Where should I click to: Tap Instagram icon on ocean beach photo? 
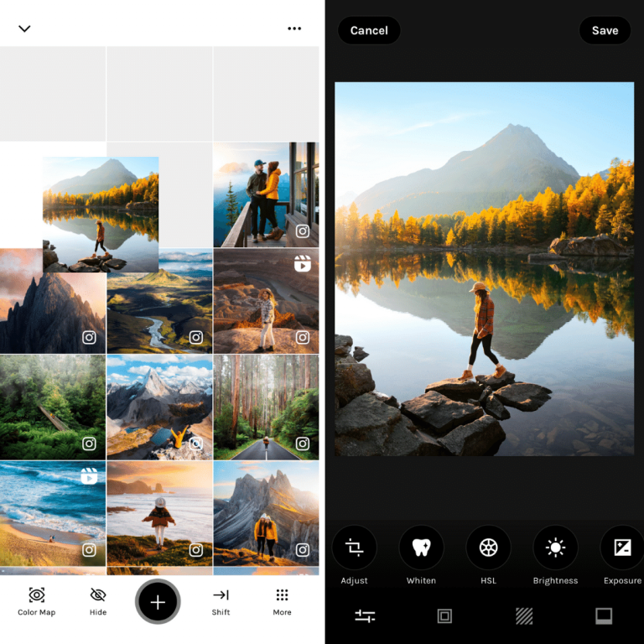[89, 550]
